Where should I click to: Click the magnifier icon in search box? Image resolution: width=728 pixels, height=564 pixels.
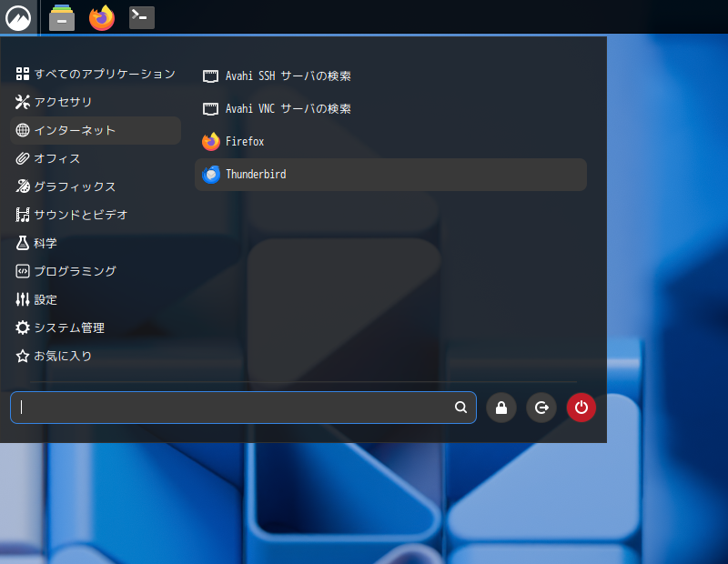pyautogui.click(x=460, y=408)
